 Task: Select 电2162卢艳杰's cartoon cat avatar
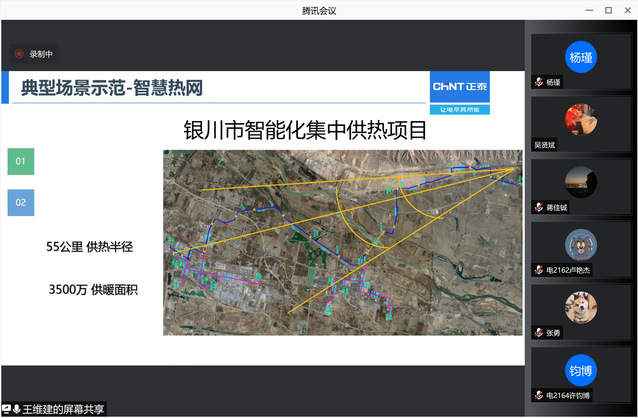click(x=580, y=244)
